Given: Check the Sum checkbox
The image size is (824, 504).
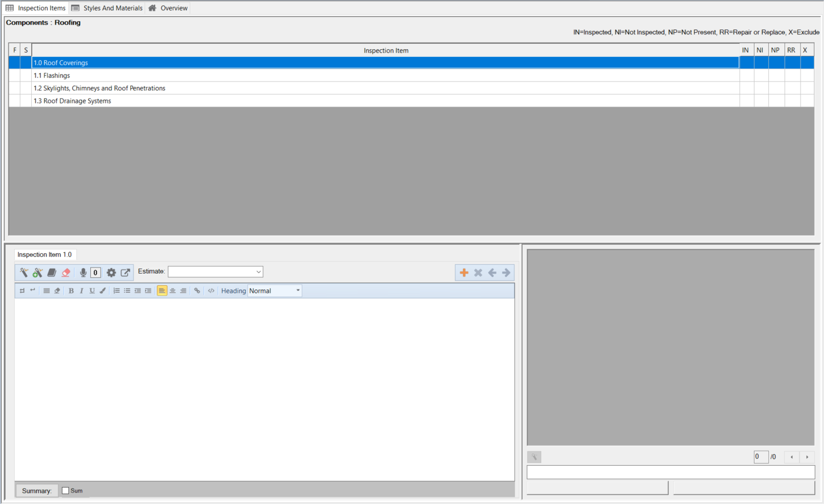Looking at the screenshot, I should 66,491.
